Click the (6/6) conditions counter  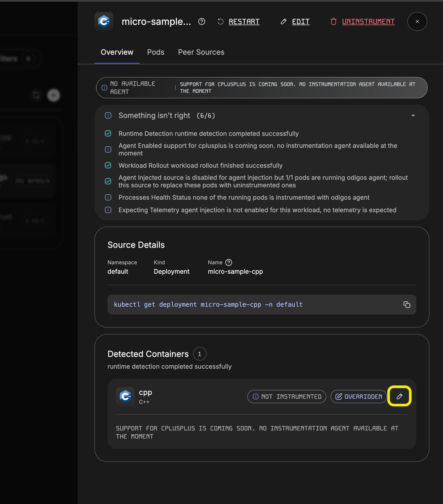pyautogui.click(x=206, y=116)
